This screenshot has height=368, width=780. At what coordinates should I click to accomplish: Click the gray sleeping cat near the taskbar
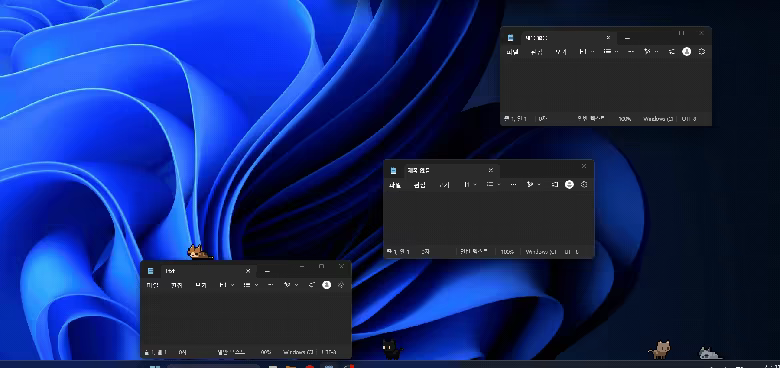(x=710, y=354)
